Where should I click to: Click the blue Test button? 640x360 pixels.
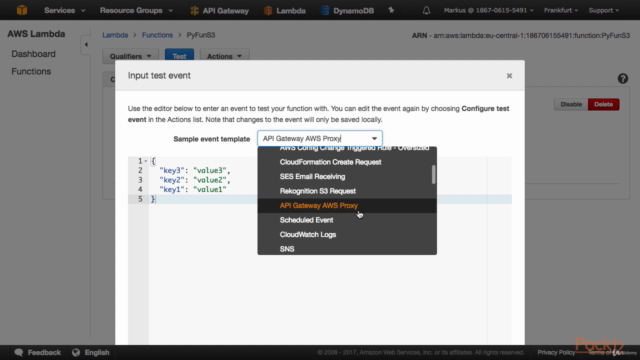click(179, 56)
